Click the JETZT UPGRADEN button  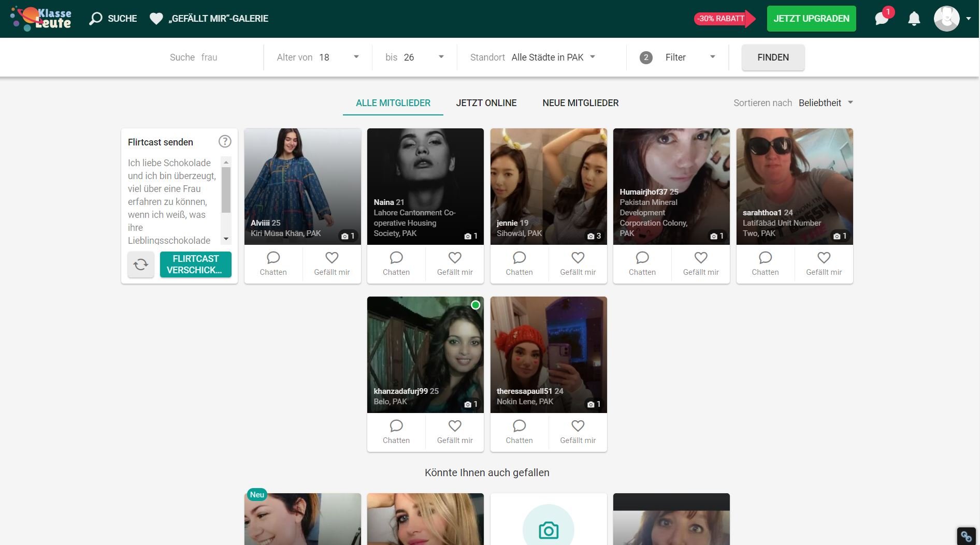tap(811, 19)
